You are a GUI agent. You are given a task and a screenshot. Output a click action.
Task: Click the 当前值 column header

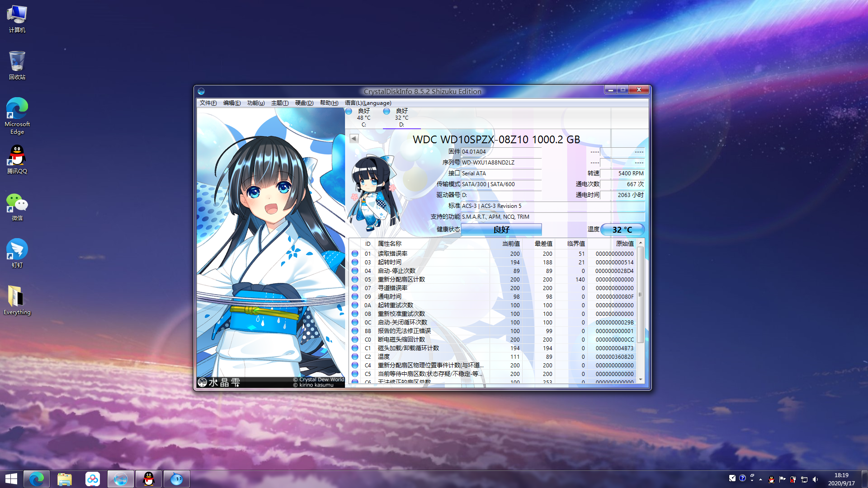pos(506,244)
